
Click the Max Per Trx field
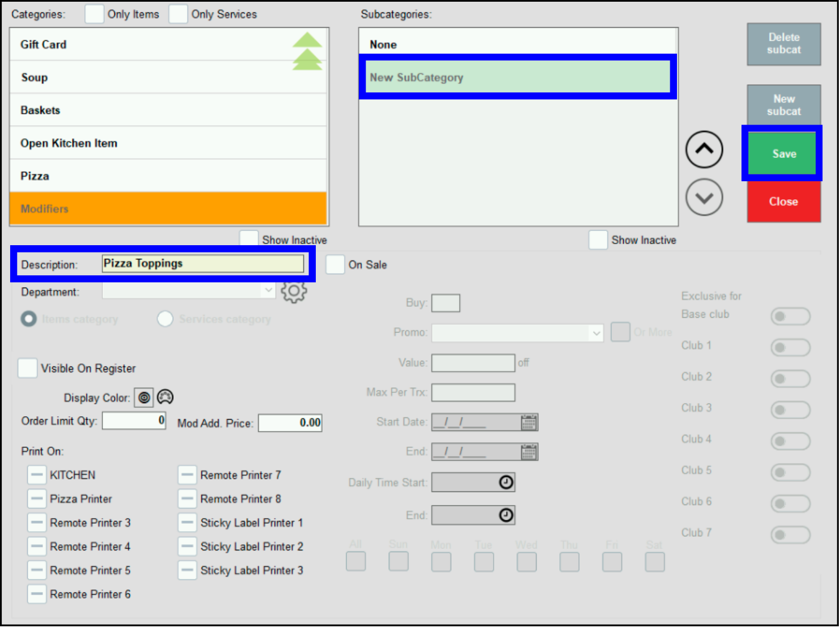click(473, 392)
